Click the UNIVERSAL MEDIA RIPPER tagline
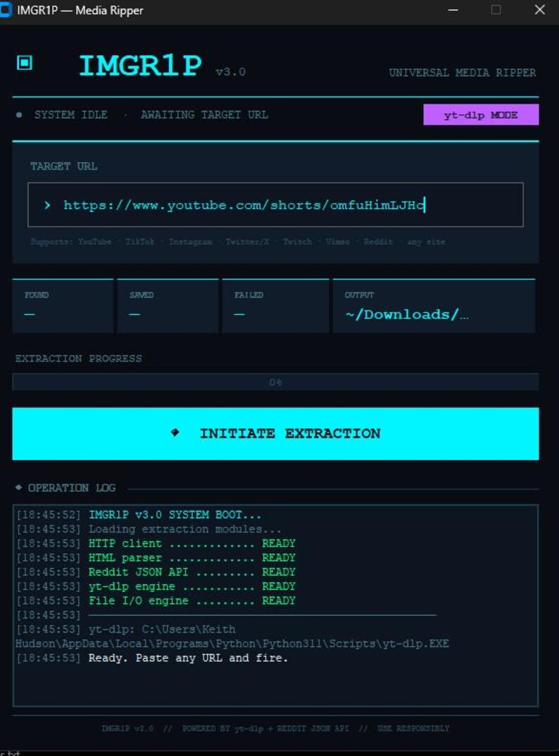This screenshot has width=559, height=756. tap(463, 73)
